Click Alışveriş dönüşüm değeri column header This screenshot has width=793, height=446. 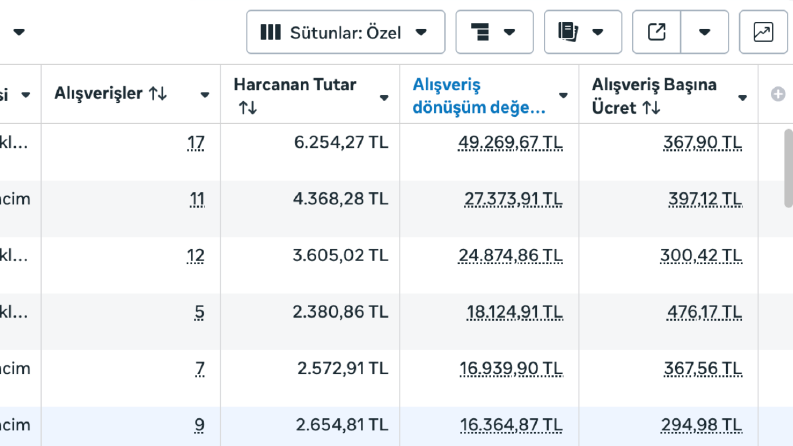tap(478, 96)
